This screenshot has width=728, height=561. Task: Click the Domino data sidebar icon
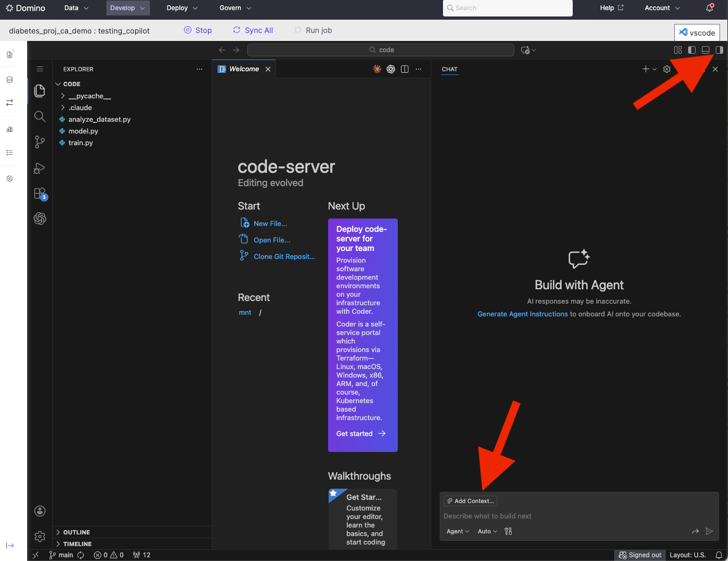coord(10,80)
